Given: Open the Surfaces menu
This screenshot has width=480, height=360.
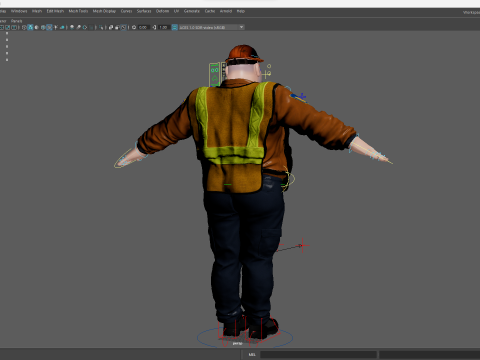Looking at the screenshot, I should click(144, 11).
